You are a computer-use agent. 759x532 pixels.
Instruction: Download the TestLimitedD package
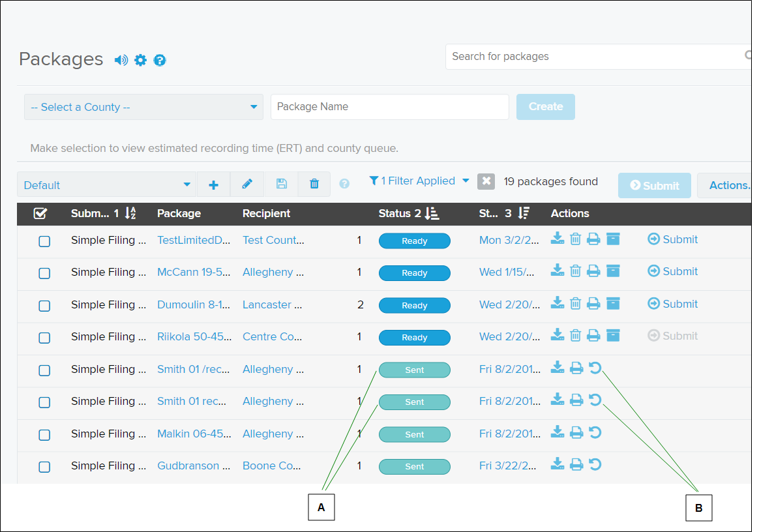558,239
